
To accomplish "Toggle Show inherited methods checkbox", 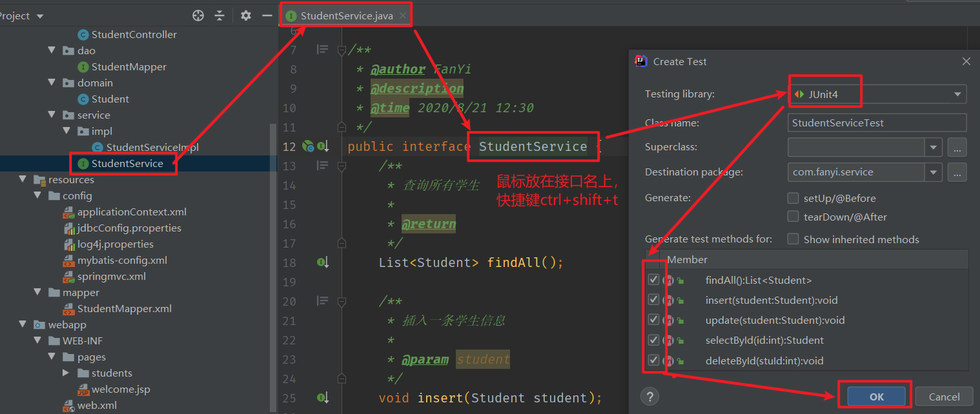I will [793, 239].
